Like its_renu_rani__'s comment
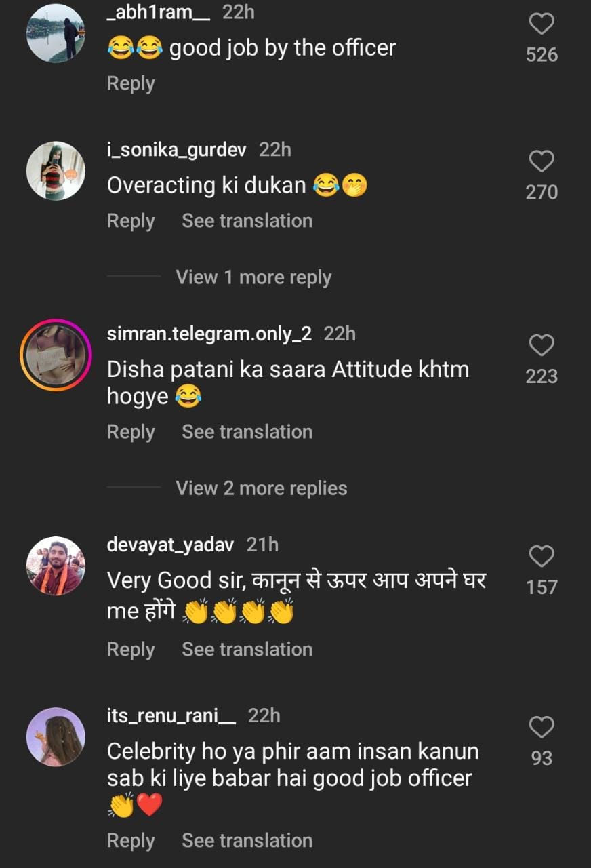Viewport: 591px width, 868px height. coord(542,728)
